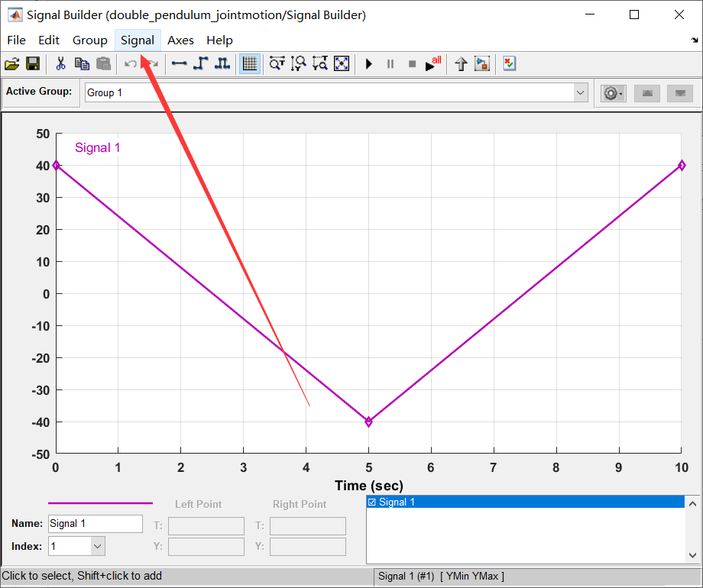Click the Run all icon
This screenshot has width=703, height=588.
433,64
